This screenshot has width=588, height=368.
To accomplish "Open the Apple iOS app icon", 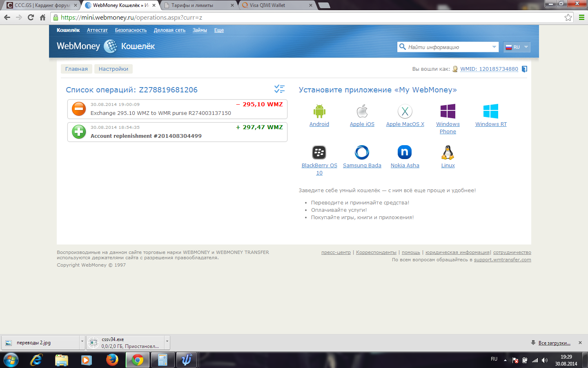I will (362, 111).
